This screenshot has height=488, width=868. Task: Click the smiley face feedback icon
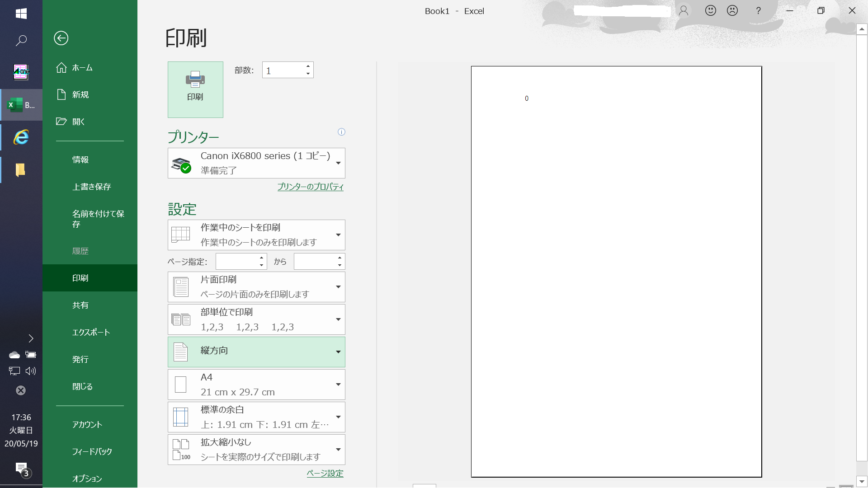click(x=711, y=10)
